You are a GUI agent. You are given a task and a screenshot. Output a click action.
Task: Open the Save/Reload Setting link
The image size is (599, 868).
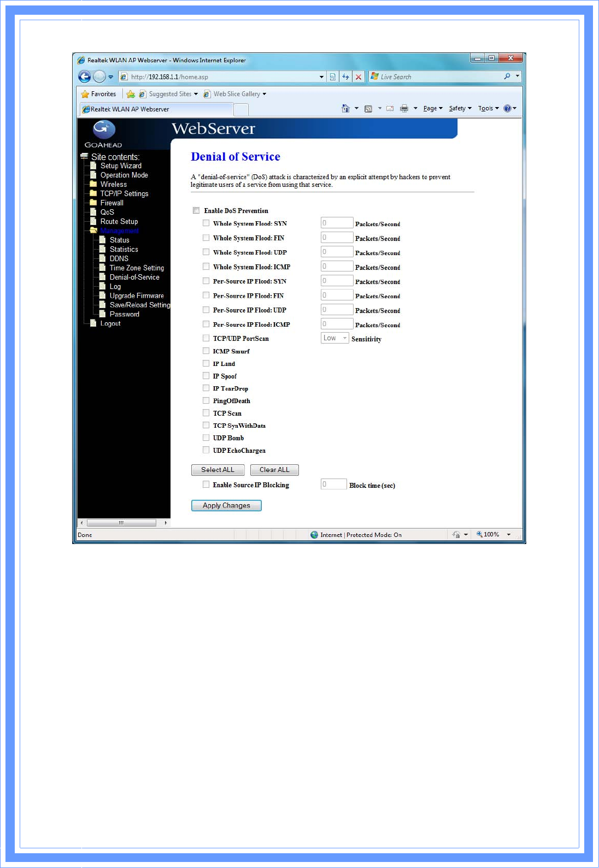coord(140,305)
